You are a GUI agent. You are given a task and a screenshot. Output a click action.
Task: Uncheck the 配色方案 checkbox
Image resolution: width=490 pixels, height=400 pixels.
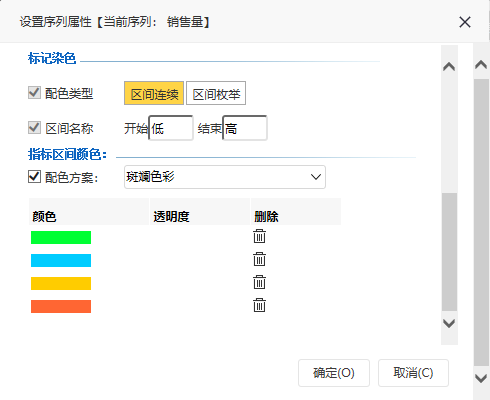(34, 177)
